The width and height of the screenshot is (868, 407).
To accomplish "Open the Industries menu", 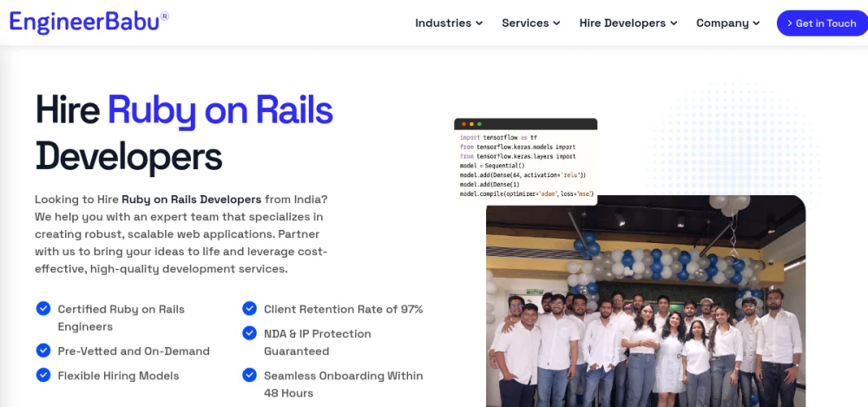I will pyautogui.click(x=449, y=23).
